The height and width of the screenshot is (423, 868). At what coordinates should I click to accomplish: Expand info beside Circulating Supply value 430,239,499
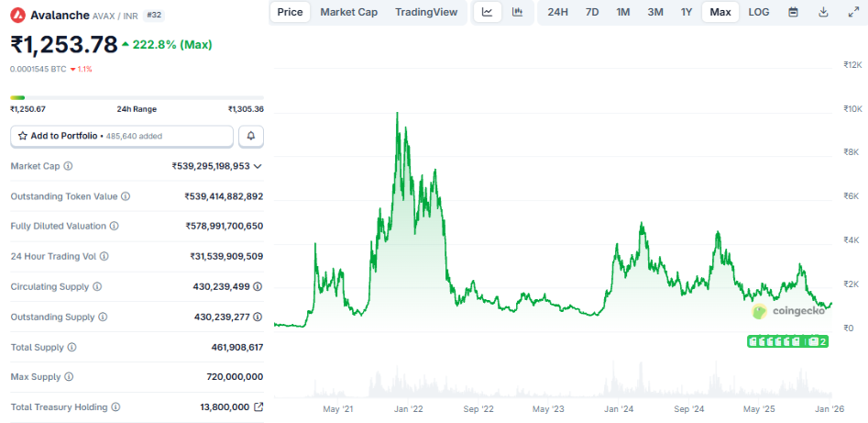point(97,286)
